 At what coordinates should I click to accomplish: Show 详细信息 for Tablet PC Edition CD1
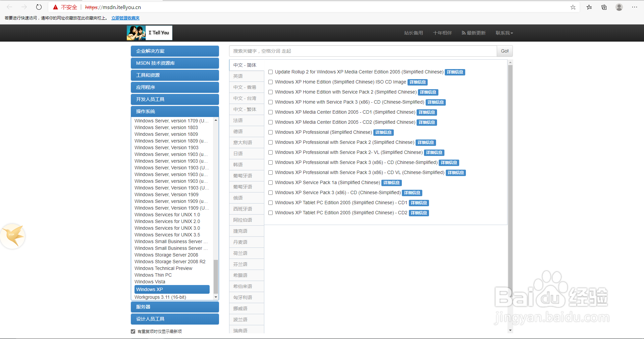[x=419, y=203]
